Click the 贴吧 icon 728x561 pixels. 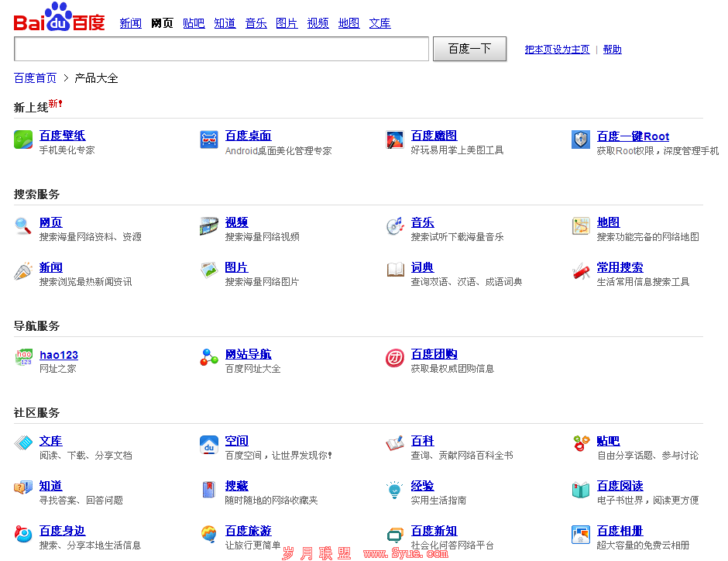coord(582,443)
